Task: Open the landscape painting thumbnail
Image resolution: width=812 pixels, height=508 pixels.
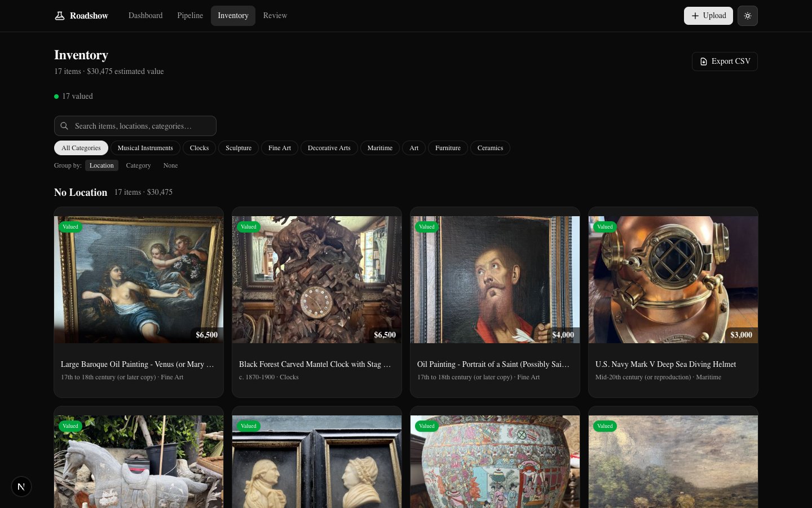Action: tap(673, 462)
